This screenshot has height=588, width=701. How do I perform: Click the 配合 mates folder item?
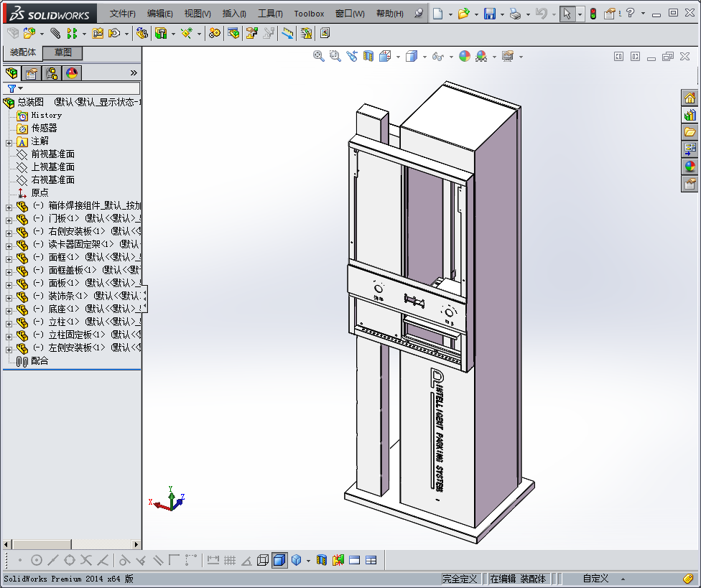(x=40, y=361)
